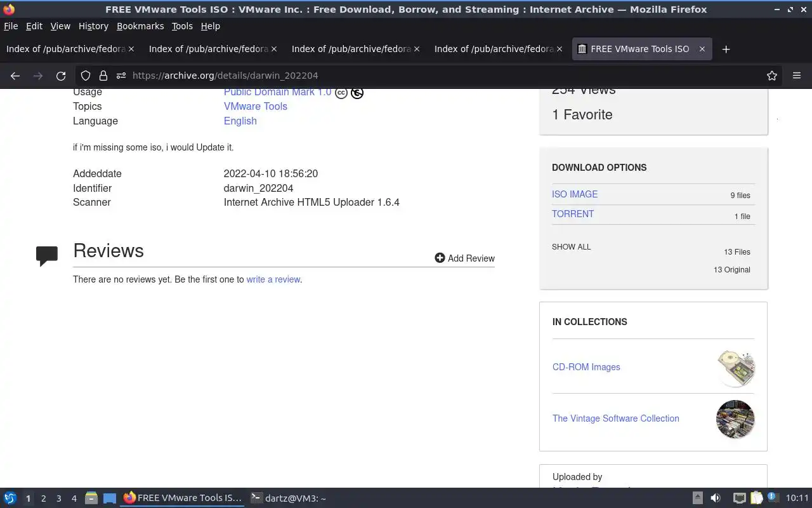Viewport: 812px width, 508px height.
Task: Open the site permissions icon in the address bar
Action: [121, 76]
